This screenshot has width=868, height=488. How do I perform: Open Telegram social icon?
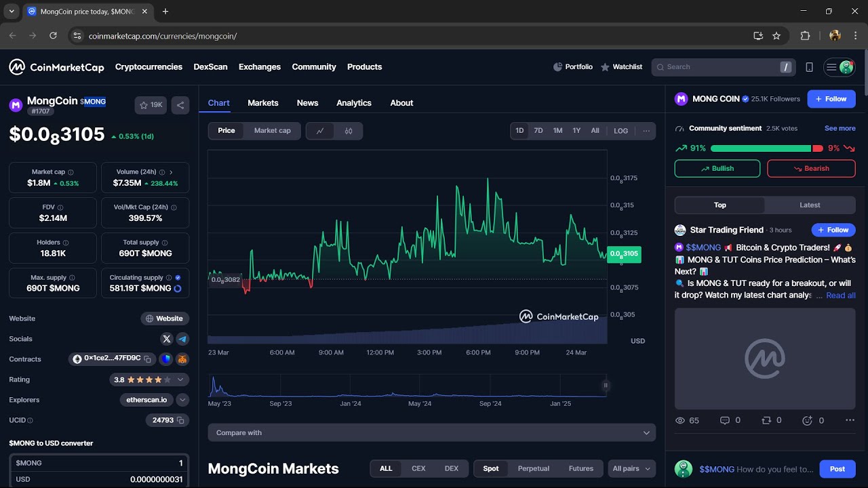click(182, 339)
